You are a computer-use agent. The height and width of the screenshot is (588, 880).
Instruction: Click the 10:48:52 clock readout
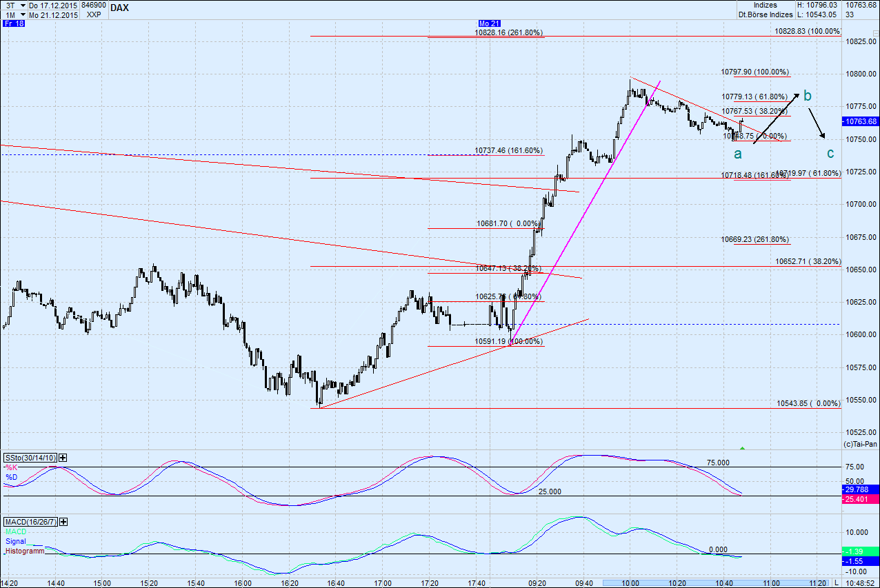click(859, 583)
